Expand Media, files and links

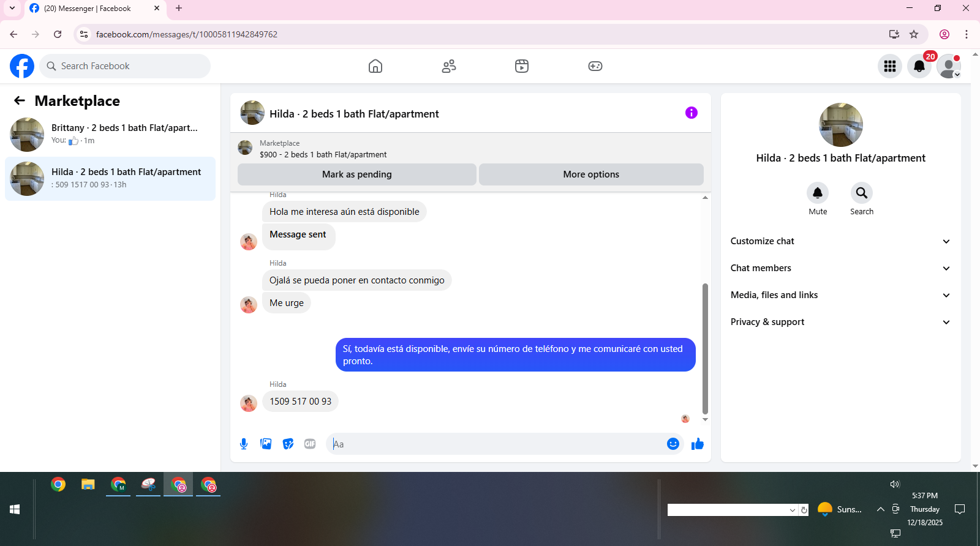pyautogui.click(x=840, y=295)
